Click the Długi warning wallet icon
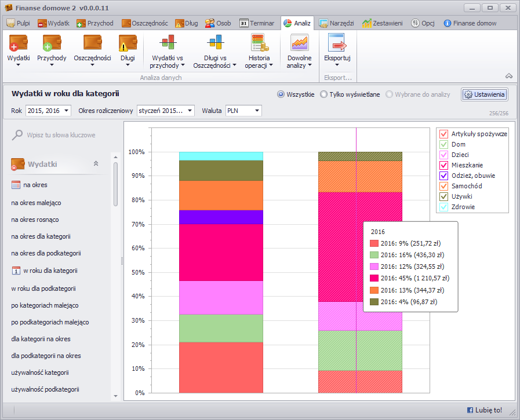This screenshot has width=520, height=420. (x=128, y=43)
